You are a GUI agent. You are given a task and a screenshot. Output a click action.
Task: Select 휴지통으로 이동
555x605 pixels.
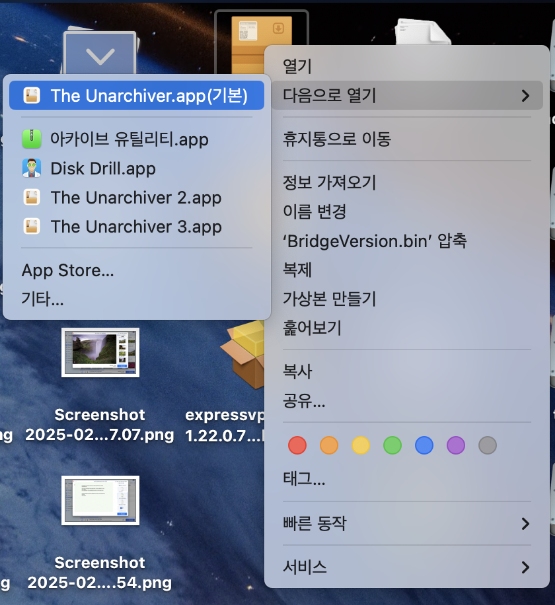407,139
